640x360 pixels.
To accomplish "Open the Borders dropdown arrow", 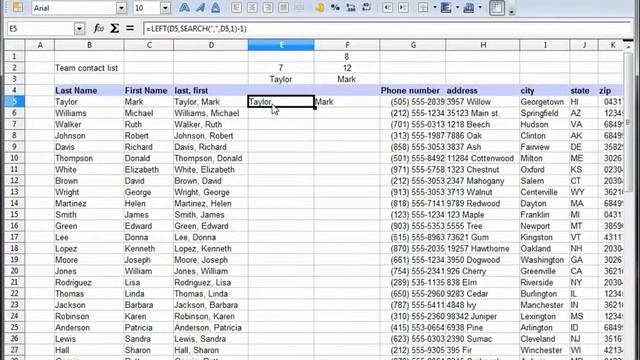I will click(434, 8).
